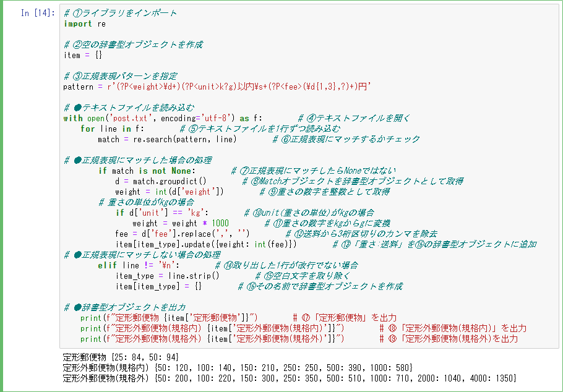Image resolution: width=563 pixels, height=392 pixels.
Task: Click the item_type = line.strip() code
Action: [x=167, y=276]
